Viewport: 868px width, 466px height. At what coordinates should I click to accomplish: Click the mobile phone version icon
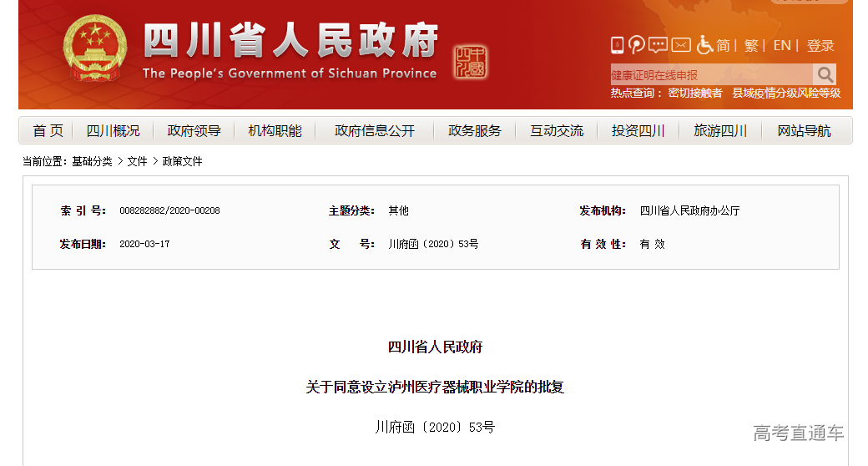(617, 45)
